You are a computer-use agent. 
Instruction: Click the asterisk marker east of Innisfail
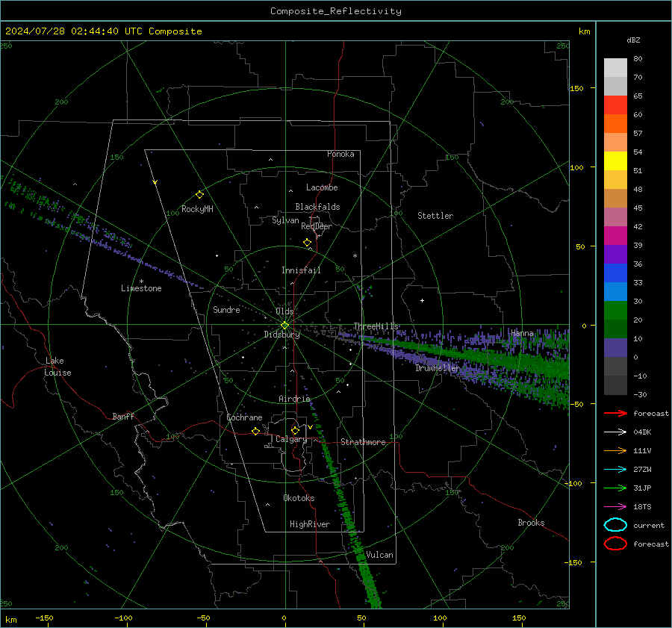[x=355, y=256]
